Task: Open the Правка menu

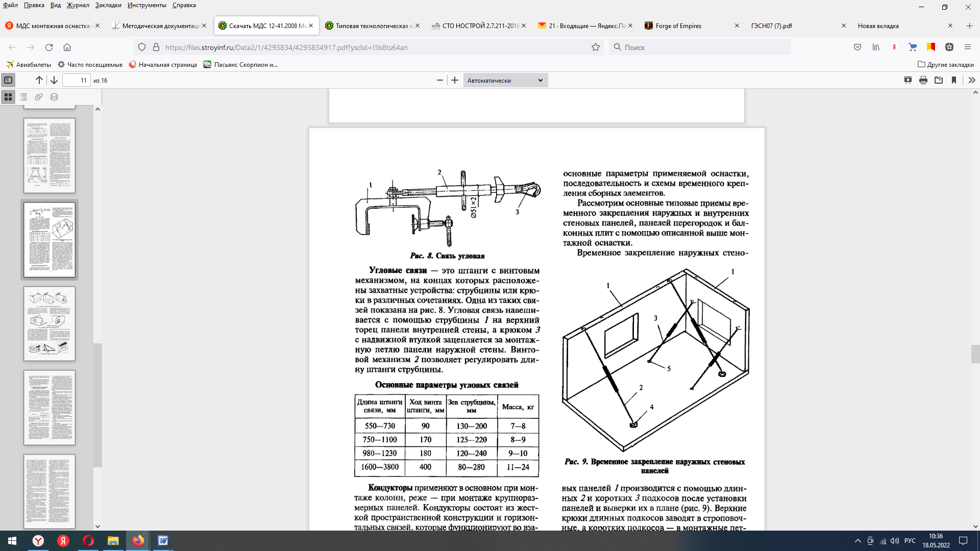Action: click(34, 5)
